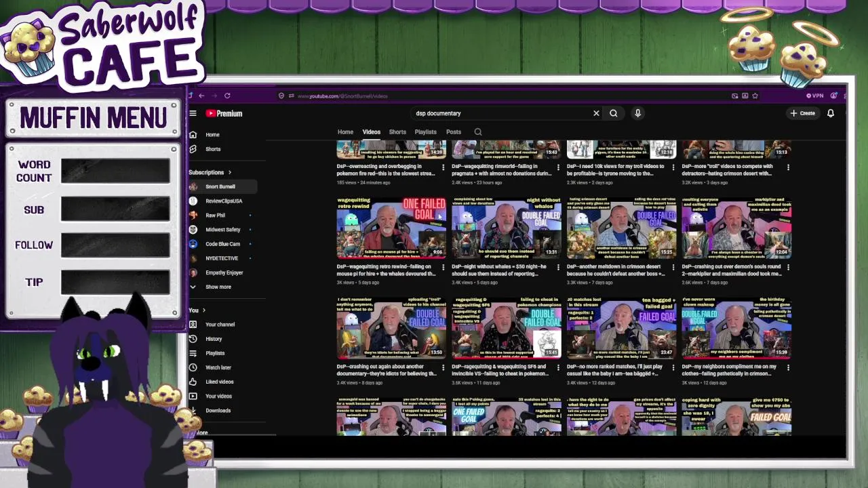Click the WORD COUNT box in Muffin Menu

point(115,171)
